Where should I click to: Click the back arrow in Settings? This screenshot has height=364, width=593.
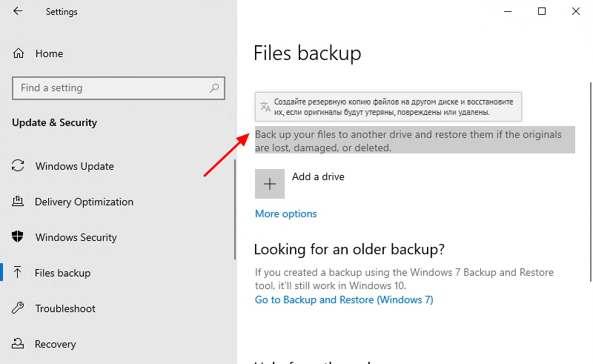[x=18, y=12]
